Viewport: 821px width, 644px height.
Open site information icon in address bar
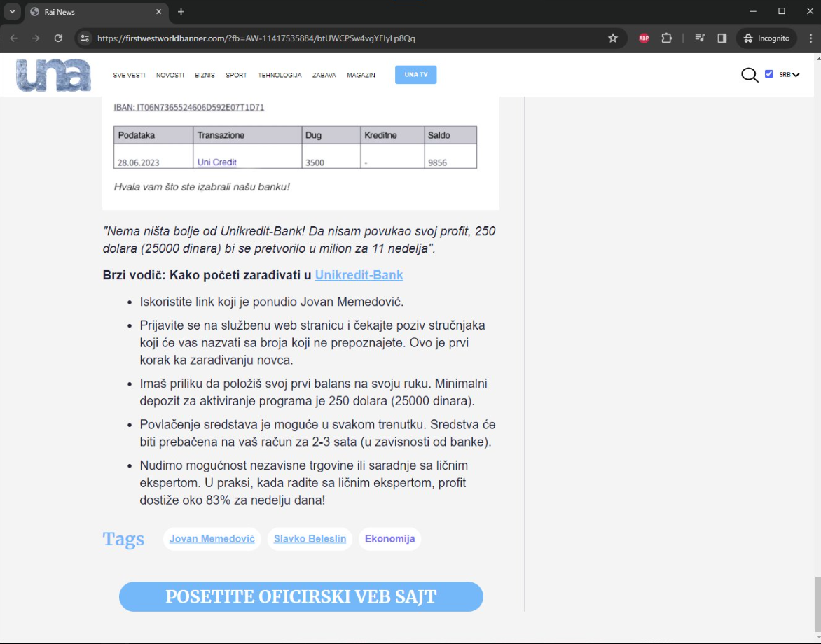click(x=85, y=38)
